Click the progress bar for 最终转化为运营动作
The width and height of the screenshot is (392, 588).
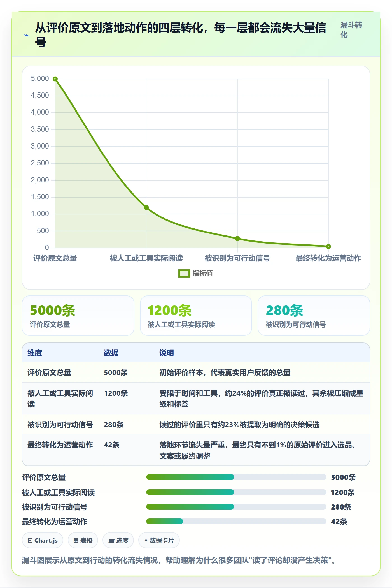coord(236,521)
